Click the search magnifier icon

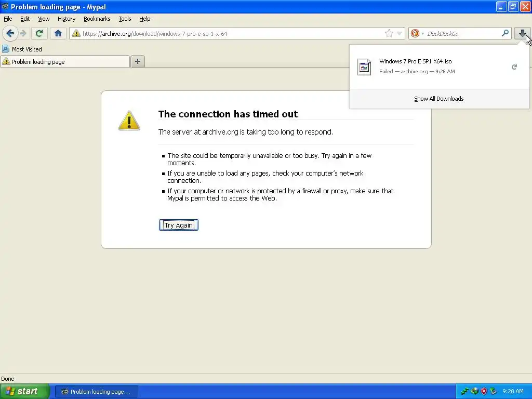click(x=505, y=33)
